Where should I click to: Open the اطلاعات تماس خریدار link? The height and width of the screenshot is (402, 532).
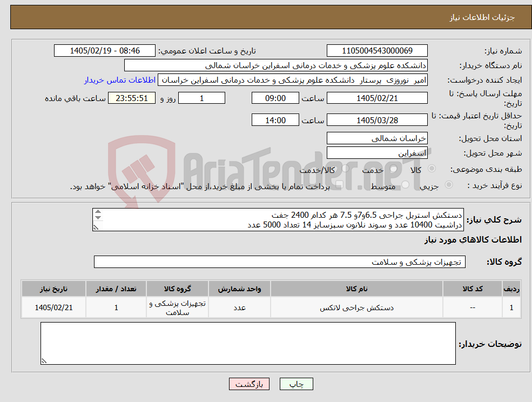(120, 80)
